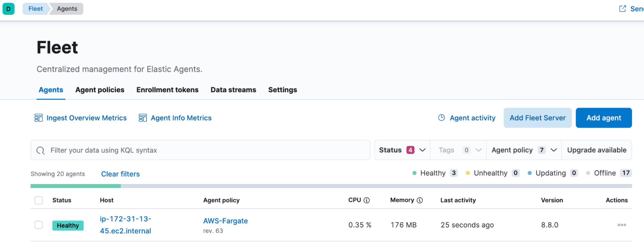This screenshot has height=244, width=644.
Task: Select the ip-172-31-13-45 agent row checkbox
Action: tap(39, 225)
